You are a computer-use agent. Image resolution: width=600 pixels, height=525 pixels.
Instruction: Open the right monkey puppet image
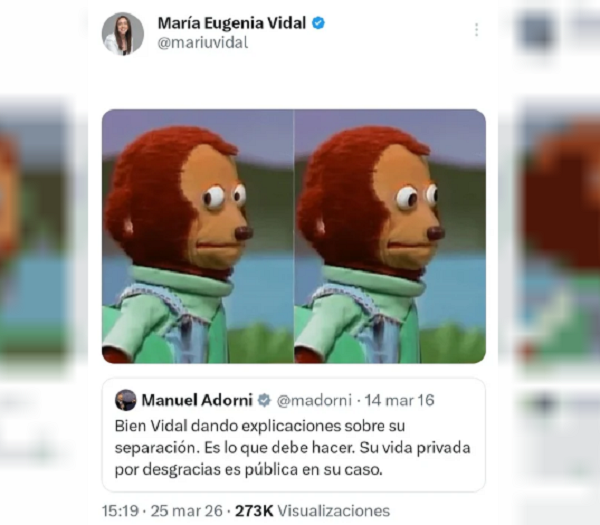click(390, 236)
